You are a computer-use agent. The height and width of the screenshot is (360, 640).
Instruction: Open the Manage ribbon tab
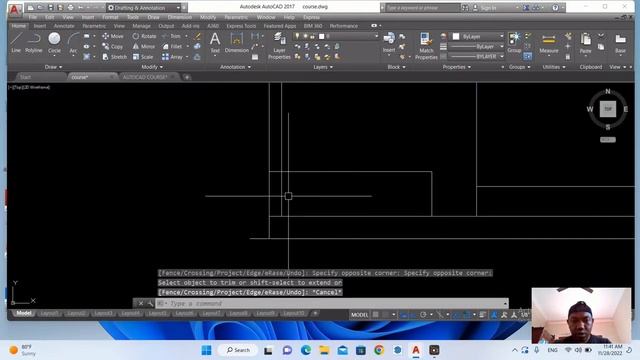141,26
